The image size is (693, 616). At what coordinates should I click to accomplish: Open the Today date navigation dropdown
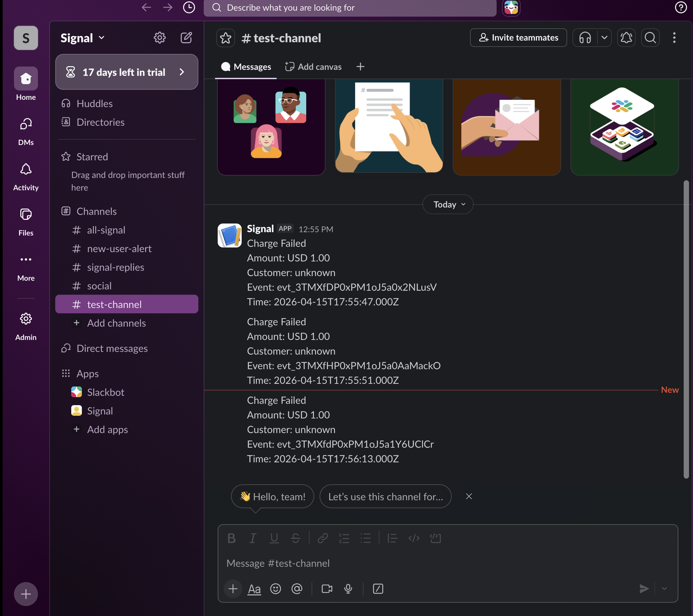[x=447, y=204]
